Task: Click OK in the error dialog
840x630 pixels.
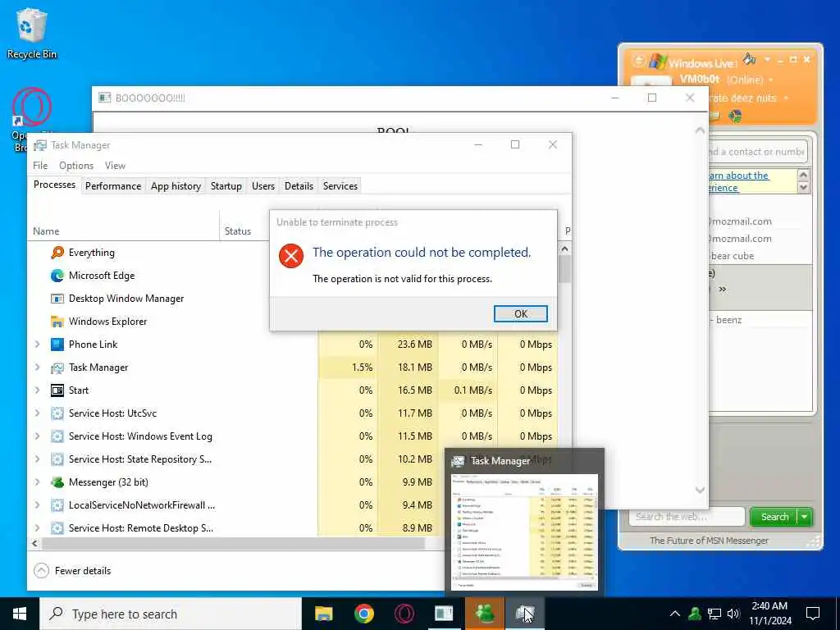Action: [x=520, y=314]
